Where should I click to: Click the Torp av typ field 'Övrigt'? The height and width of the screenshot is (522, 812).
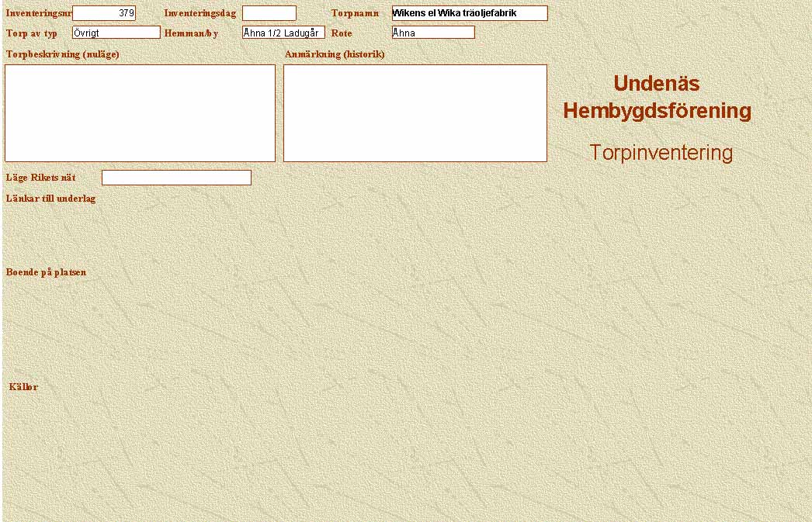pos(116,33)
